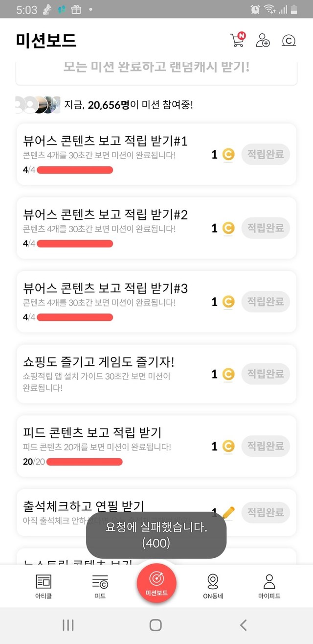Tap the participant avatars thumbnail
This screenshot has height=644, width=313.
[37, 104]
